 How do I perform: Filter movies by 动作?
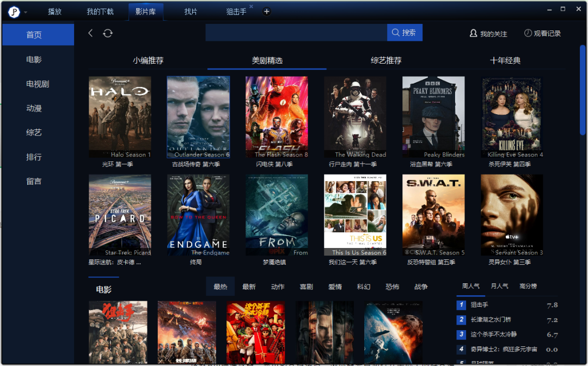pyautogui.click(x=278, y=287)
